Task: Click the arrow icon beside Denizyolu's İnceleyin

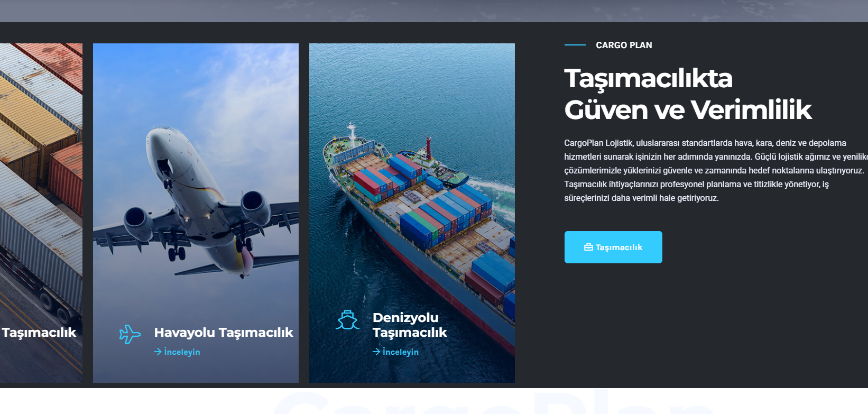Action: [x=376, y=352]
